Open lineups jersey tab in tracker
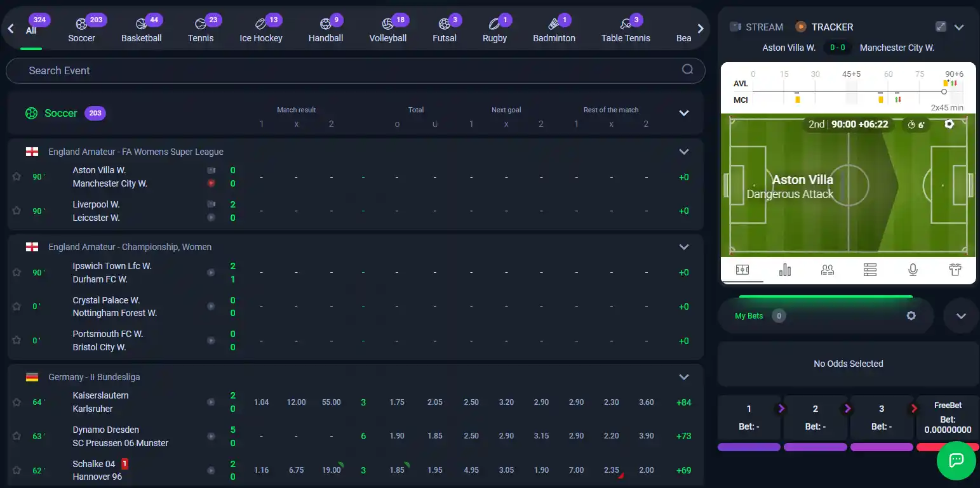Viewport: 980px width, 488px height. click(955, 270)
